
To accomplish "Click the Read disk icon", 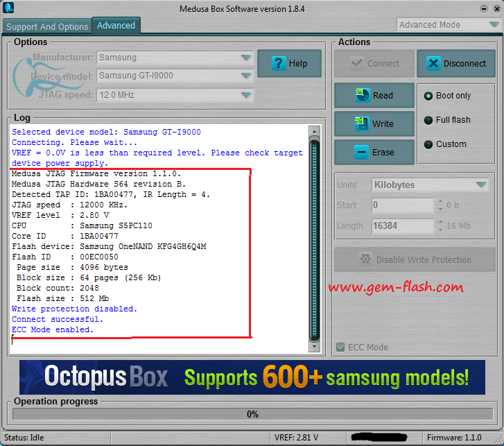I will tap(363, 95).
